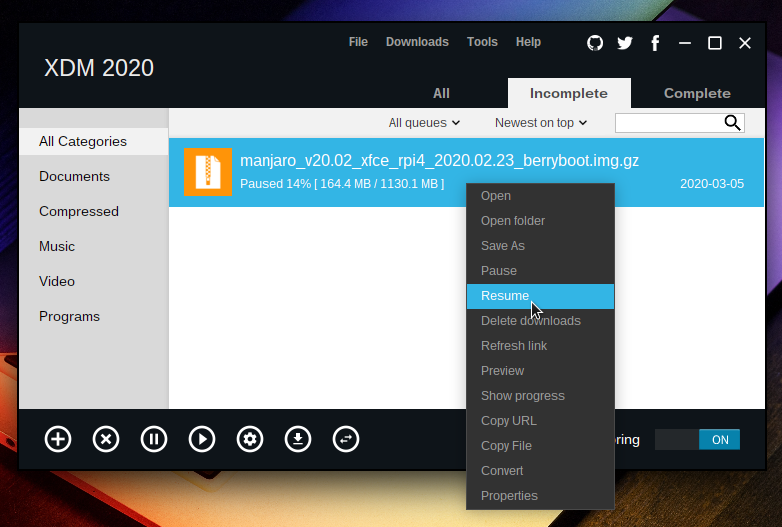
Task: Select Save As in context menu
Action: pyautogui.click(x=540, y=246)
